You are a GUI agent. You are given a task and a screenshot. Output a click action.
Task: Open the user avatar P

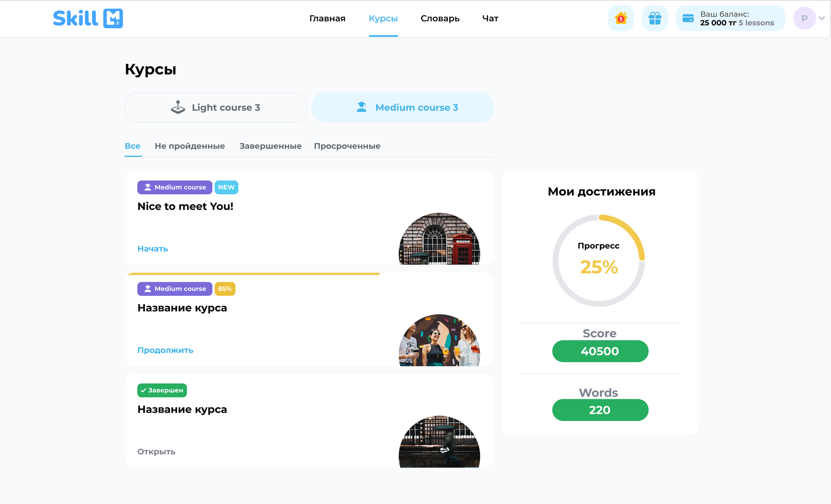pyautogui.click(x=805, y=19)
